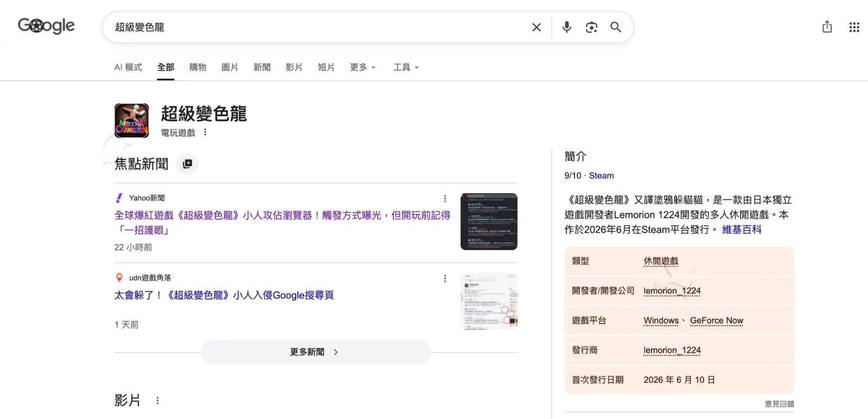Click the 2026 年 6 月 10 日 date value
This screenshot has width=868, height=419.
(679, 380)
